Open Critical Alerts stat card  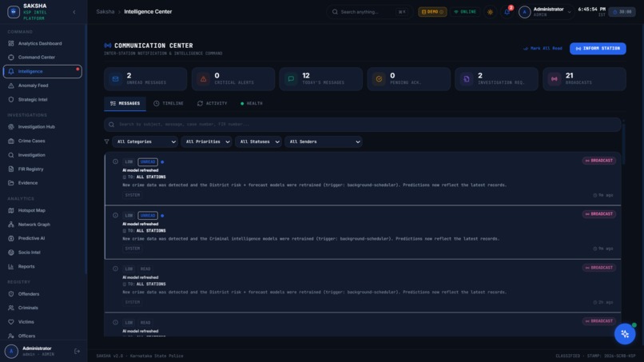(x=233, y=79)
